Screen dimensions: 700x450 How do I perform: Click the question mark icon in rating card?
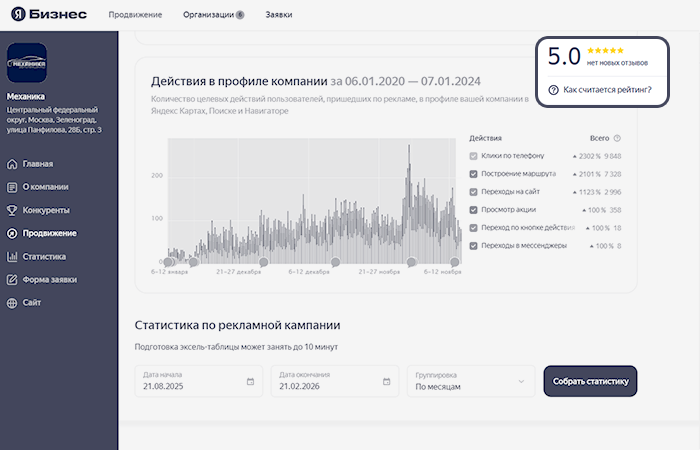553,90
